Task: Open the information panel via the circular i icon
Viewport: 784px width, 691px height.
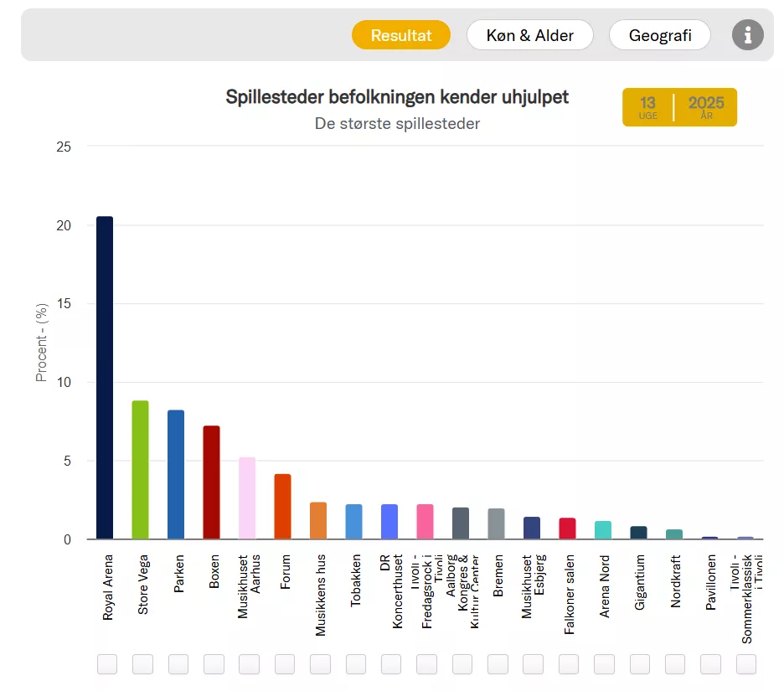Action: (747, 35)
